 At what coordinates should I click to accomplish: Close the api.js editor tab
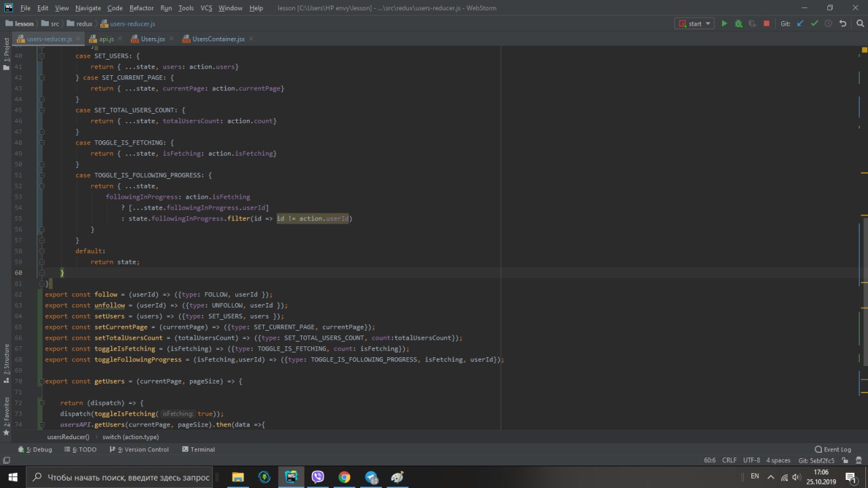119,39
